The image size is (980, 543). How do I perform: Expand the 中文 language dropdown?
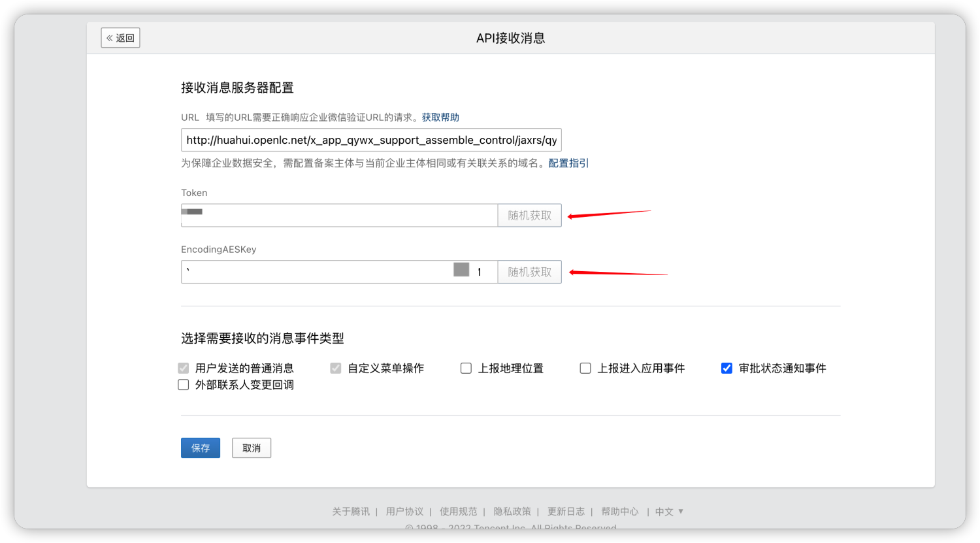670,512
